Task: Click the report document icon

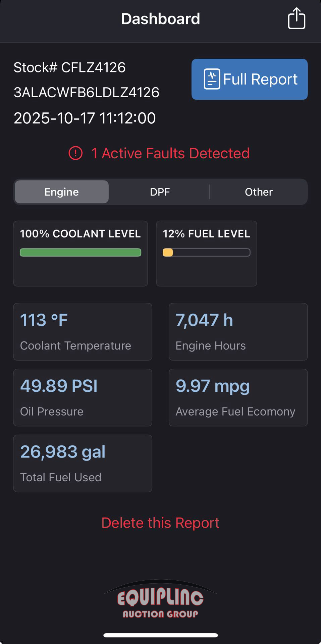Action: [x=212, y=79]
